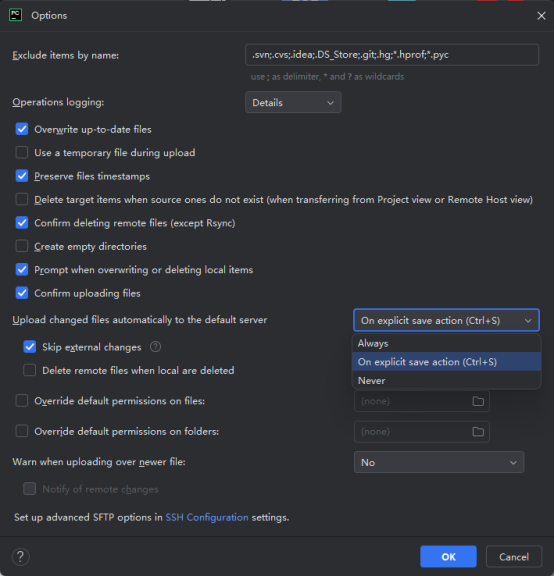Select Always from the dropdown list
Screen dimensions: 554x577
tap(446, 343)
